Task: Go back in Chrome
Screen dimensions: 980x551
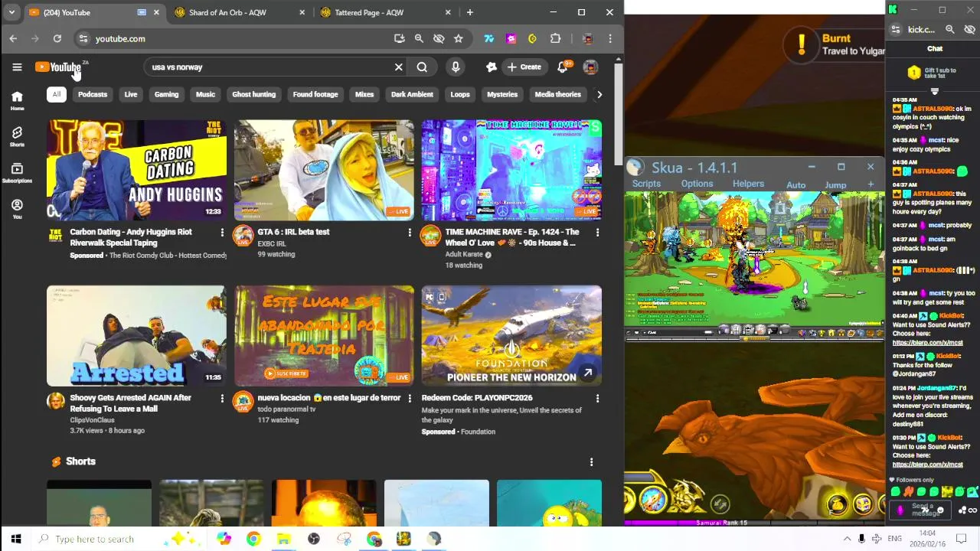Action: (x=13, y=38)
